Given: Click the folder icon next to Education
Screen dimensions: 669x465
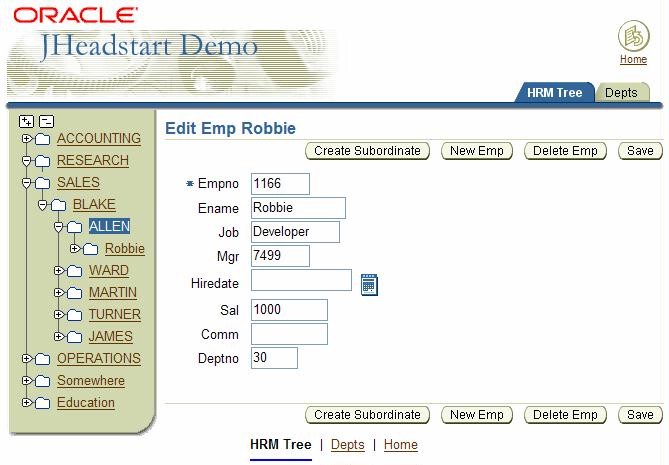Looking at the screenshot, I should [42, 403].
